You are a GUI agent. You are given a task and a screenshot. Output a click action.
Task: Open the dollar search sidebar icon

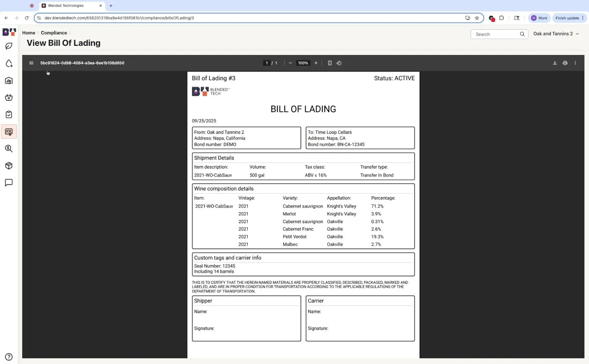click(9, 149)
